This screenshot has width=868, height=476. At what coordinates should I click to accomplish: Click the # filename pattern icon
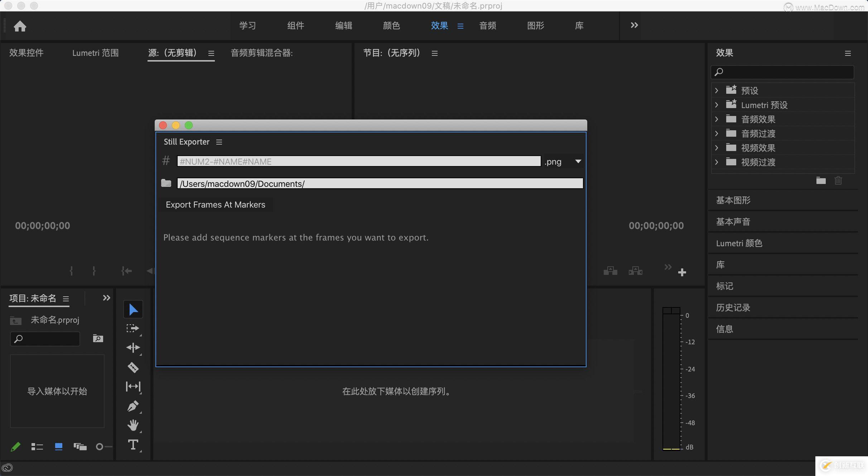point(166,161)
